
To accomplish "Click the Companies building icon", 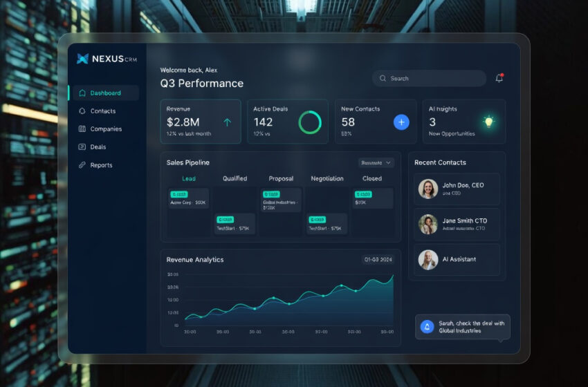I will point(82,129).
